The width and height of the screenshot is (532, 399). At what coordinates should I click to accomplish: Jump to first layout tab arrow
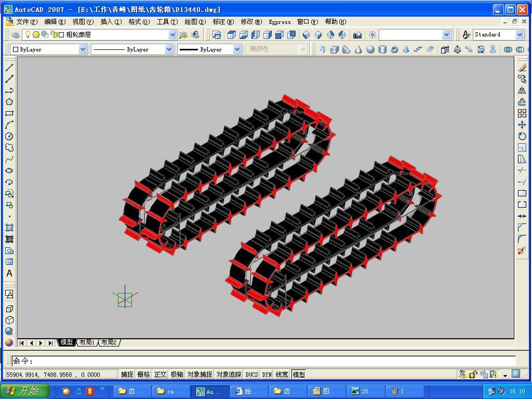(22, 343)
